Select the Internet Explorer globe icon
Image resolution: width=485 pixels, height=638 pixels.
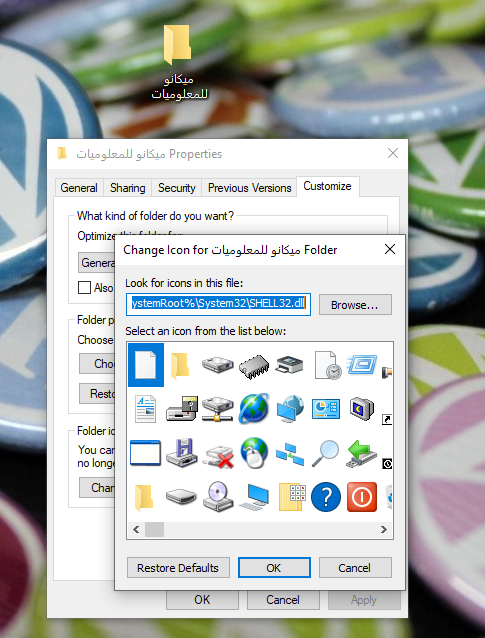click(254, 408)
